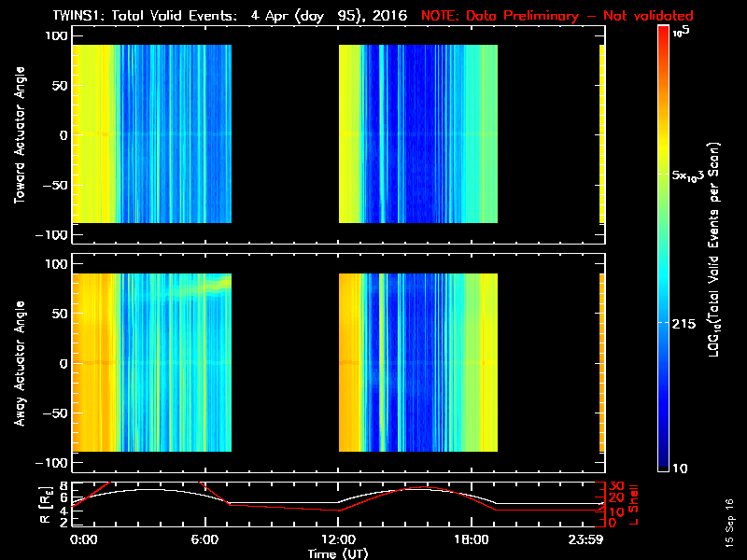Click the Away panel's early-morning data block

click(x=152, y=362)
